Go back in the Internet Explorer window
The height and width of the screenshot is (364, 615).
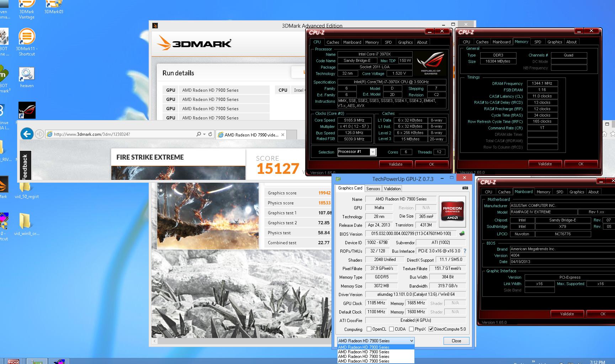coord(27,134)
